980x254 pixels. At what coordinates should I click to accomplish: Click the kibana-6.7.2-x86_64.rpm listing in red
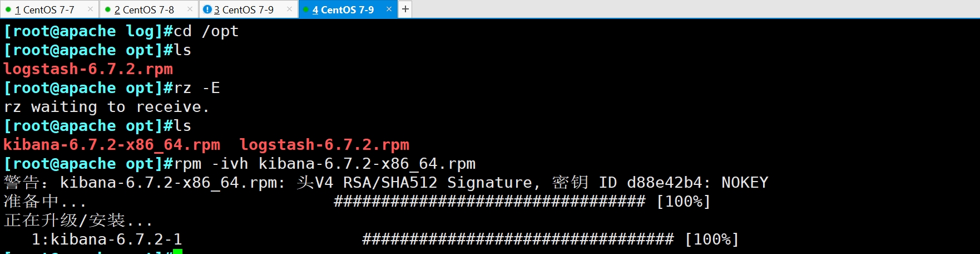[112, 145]
